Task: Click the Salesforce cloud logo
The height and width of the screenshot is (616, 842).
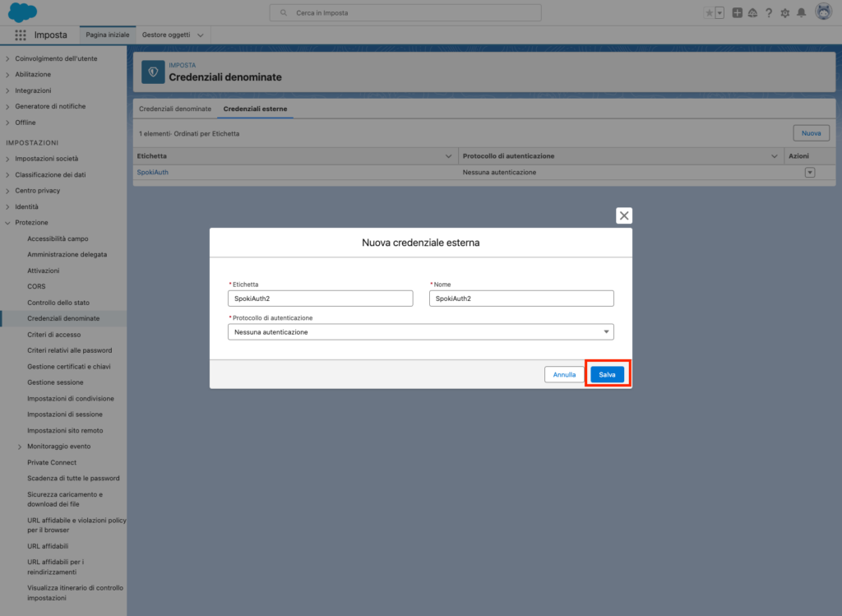Action: point(22,12)
